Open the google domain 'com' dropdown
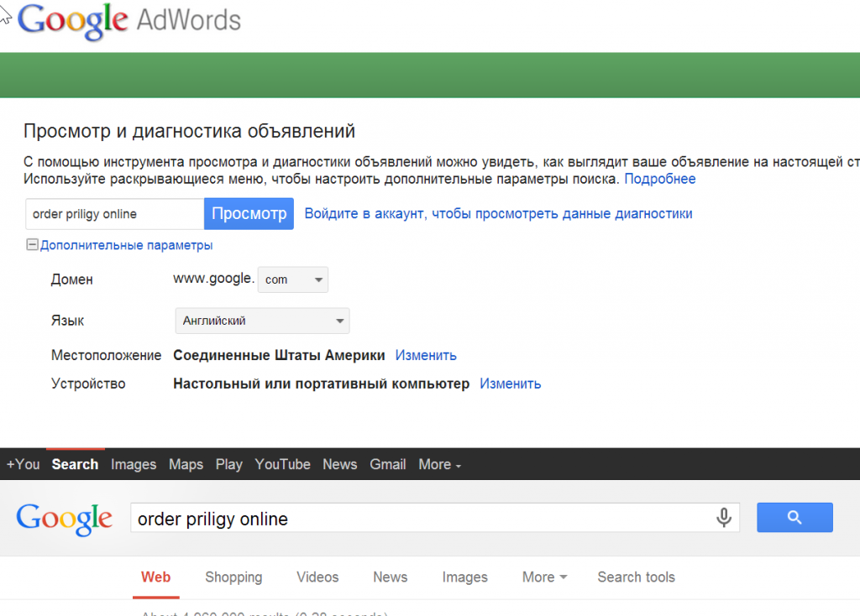This screenshot has height=616, width=860. [293, 279]
